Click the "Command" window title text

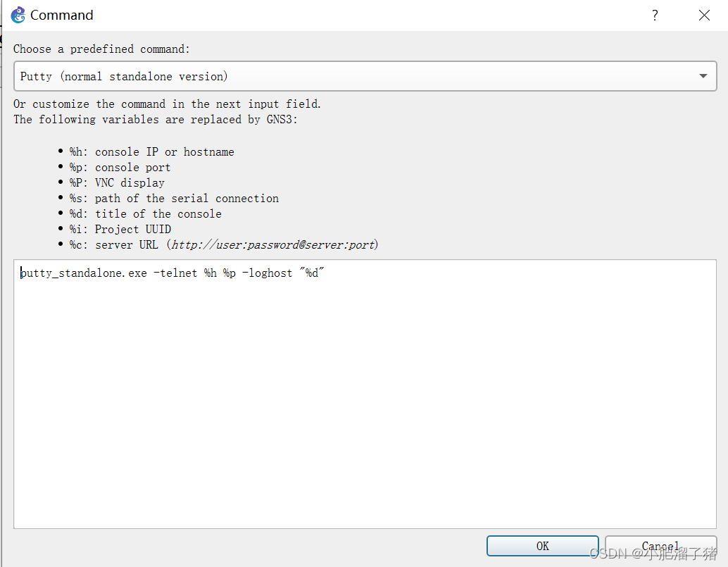pyautogui.click(x=62, y=15)
